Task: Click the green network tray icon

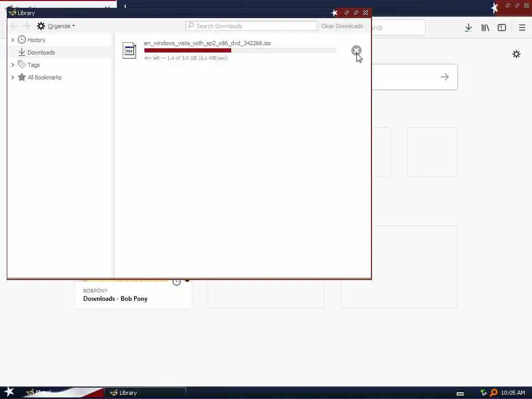Action: (484, 393)
